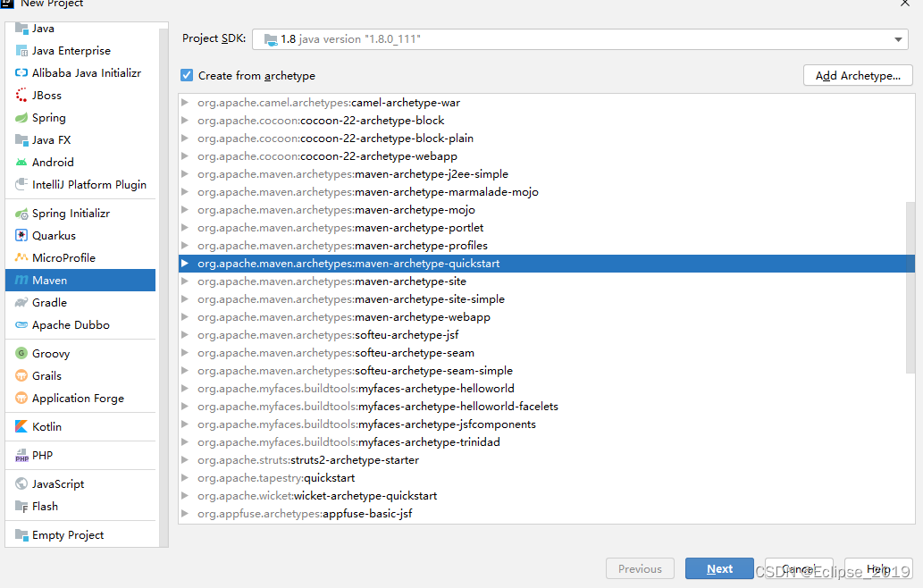Viewport: 923px width, 588px height.
Task: Select maven-archetype-profiles row
Action: (546, 246)
